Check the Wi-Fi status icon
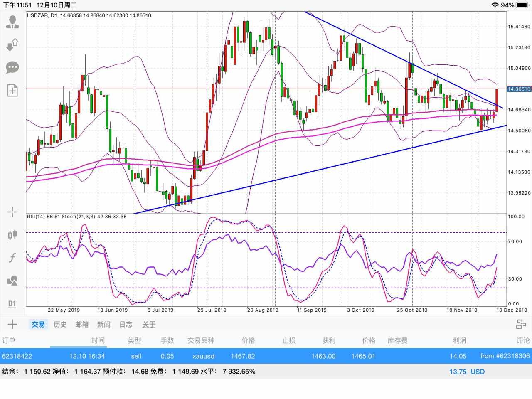Screen dimensions: 532x399 coord(495,5)
